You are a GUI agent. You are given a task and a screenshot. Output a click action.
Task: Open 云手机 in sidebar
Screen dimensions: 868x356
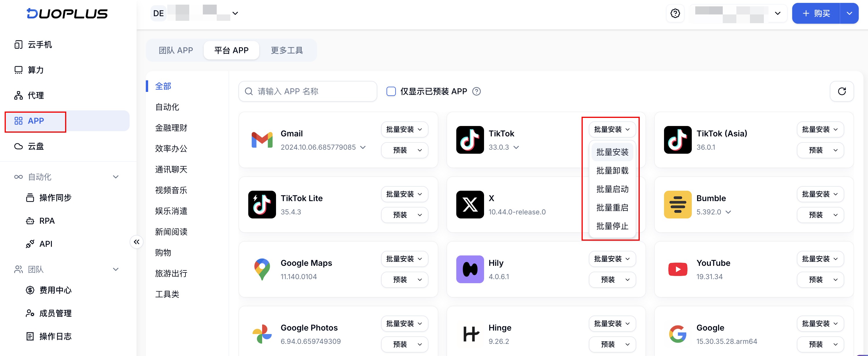(39, 44)
